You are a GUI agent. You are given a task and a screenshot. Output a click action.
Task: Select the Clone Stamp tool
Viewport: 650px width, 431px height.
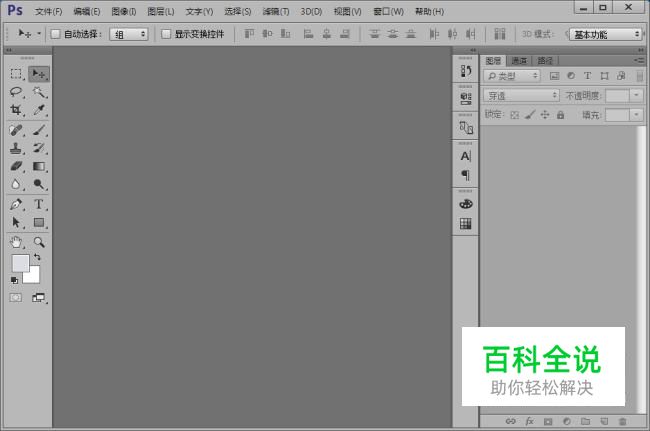tap(16, 148)
